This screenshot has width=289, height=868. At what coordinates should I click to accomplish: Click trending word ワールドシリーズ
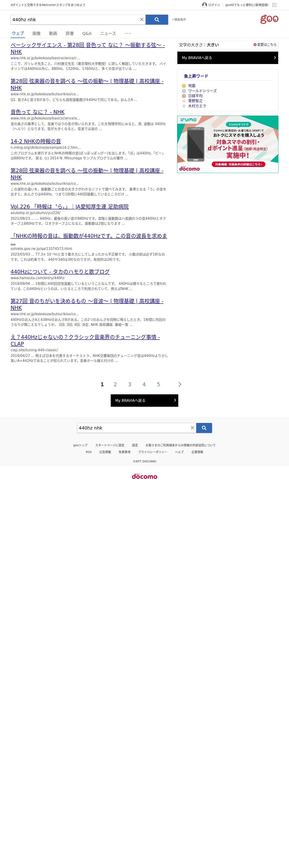(202, 91)
